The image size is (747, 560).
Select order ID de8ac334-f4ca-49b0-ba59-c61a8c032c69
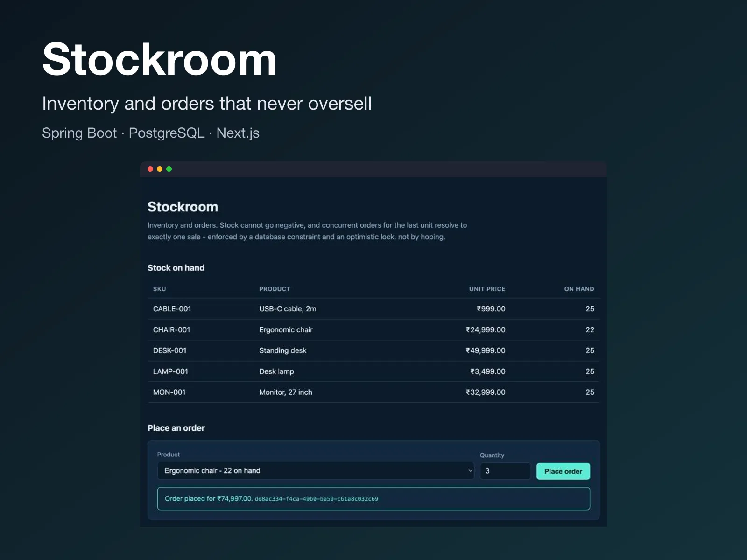(x=317, y=499)
